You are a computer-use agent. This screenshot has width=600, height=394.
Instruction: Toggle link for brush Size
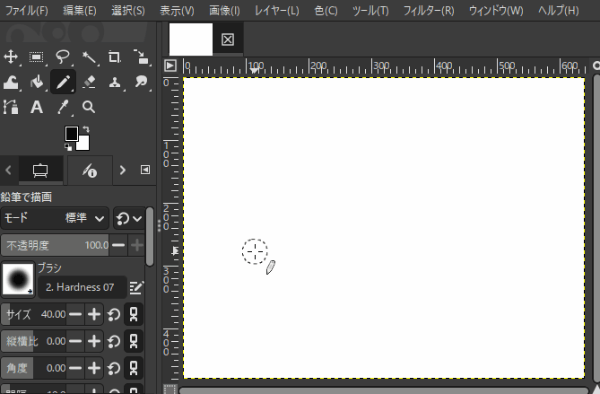pyautogui.click(x=134, y=314)
